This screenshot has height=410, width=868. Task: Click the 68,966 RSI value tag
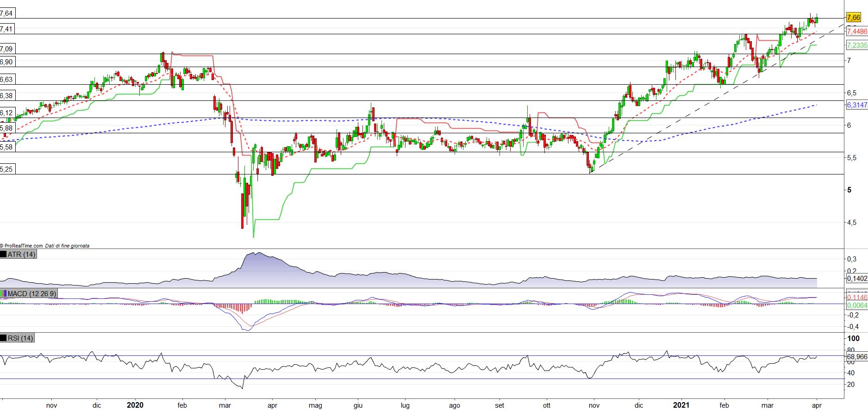(x=856, y=357)
